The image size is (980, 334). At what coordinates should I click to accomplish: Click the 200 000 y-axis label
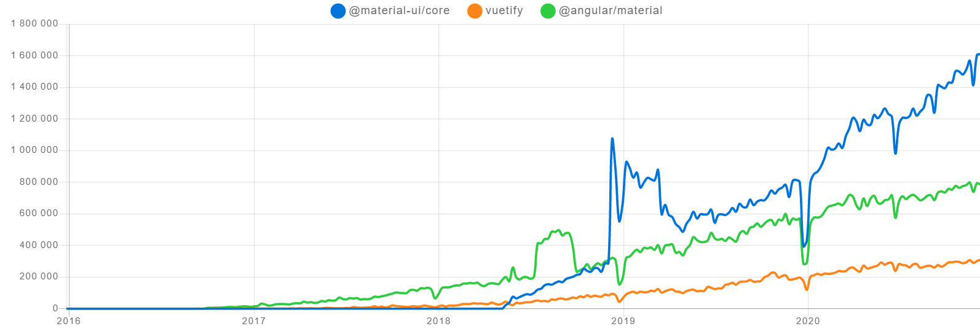(x=40, y=277)
